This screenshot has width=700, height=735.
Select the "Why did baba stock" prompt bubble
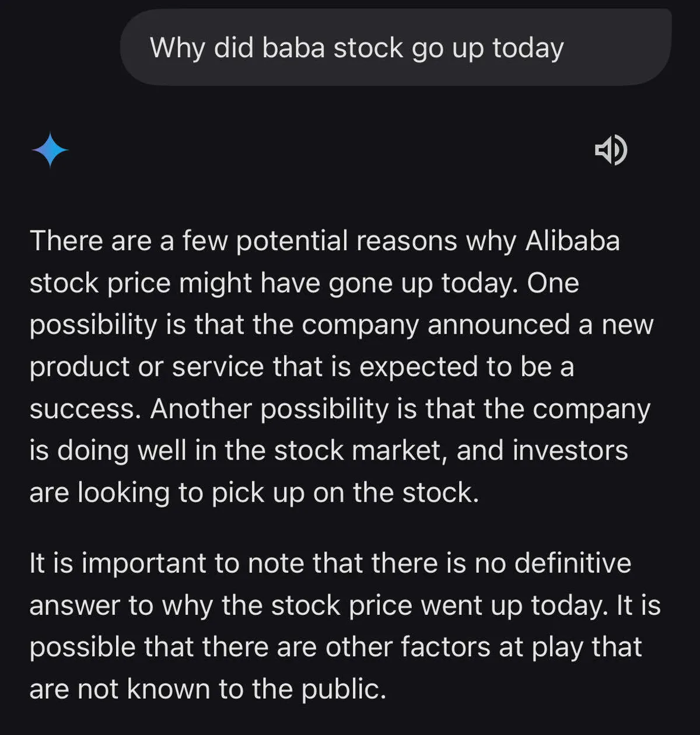pyautogui.click(x=395, y=48)
